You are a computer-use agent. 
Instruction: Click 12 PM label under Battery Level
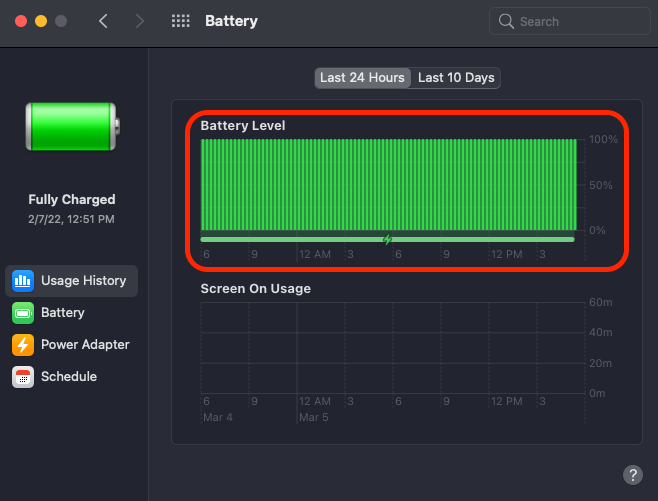point(507,254)
